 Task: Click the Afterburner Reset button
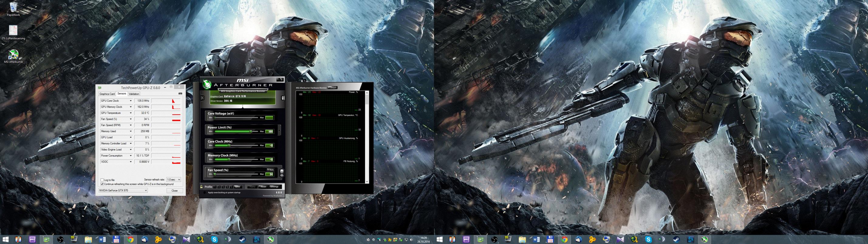point(264,187)
